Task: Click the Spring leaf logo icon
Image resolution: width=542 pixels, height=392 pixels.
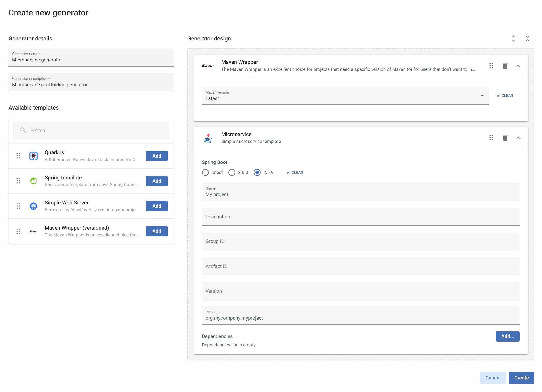Action: click(33, 181)
